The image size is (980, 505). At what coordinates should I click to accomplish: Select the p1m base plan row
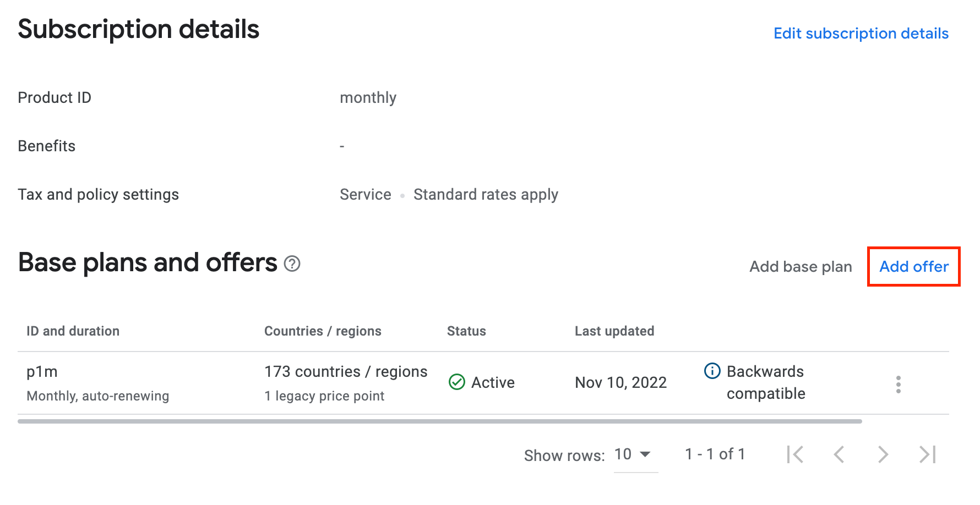click(483, 383)
